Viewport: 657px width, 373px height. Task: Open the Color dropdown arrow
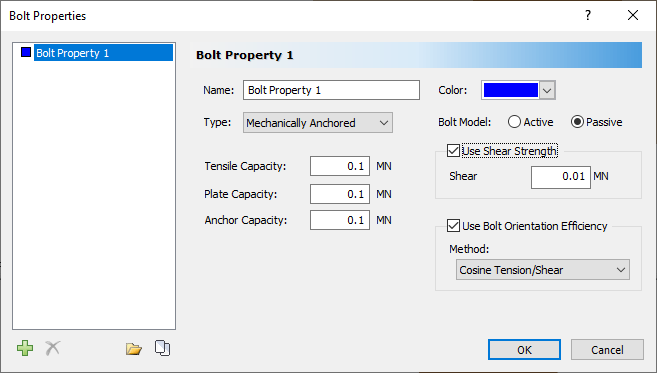point(547,90)
